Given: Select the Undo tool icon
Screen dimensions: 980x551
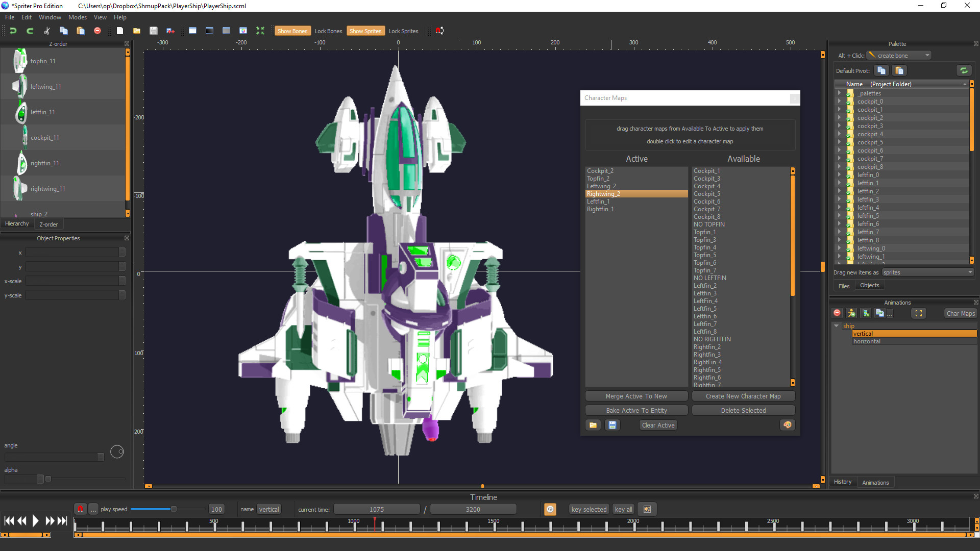Looking at the screenshot, I should pos(13,31).
